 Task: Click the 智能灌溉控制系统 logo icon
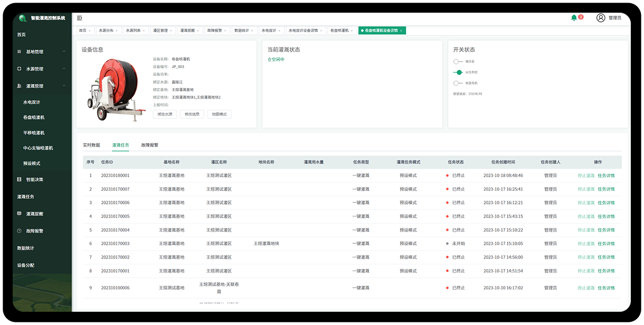[x=23, y=18]
